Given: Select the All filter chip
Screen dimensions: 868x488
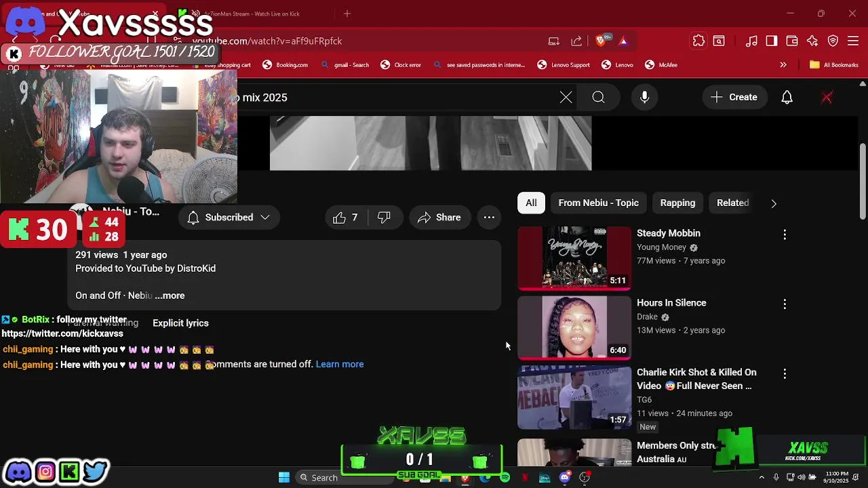Looking at the screenshot, I should coord(531,203).
